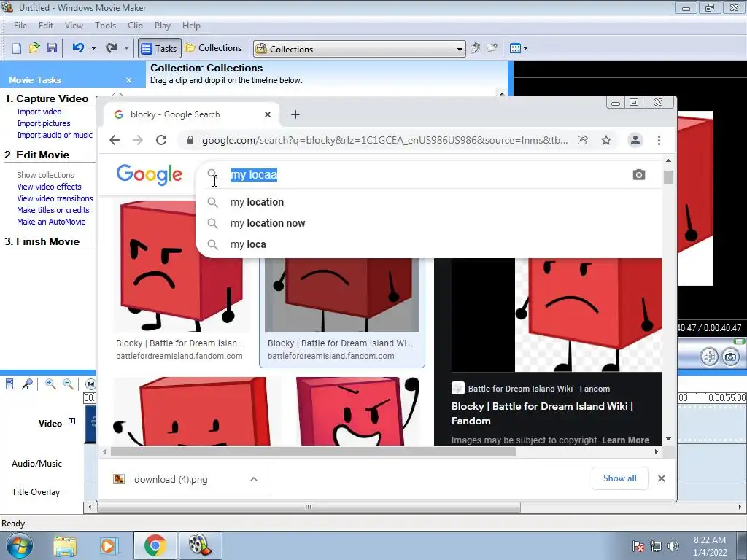Click View video effects link
Screen dimensions: 747x560
coord(49,187)
